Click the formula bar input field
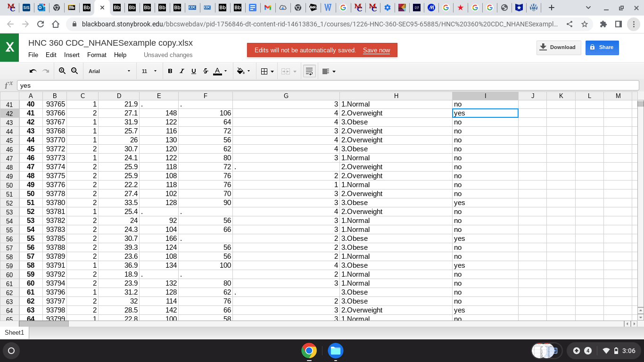The width and height of the screenshot is (644, 362). click(x=328, y=85)
